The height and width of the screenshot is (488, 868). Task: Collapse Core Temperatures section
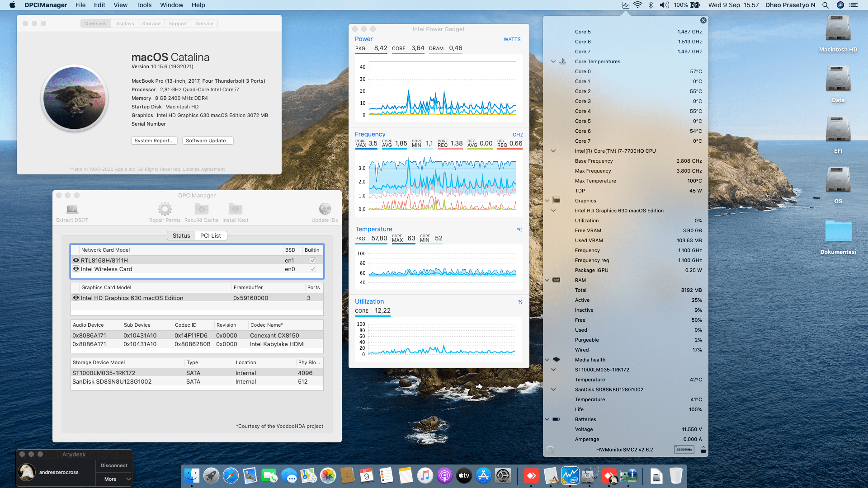click(553, 61)
